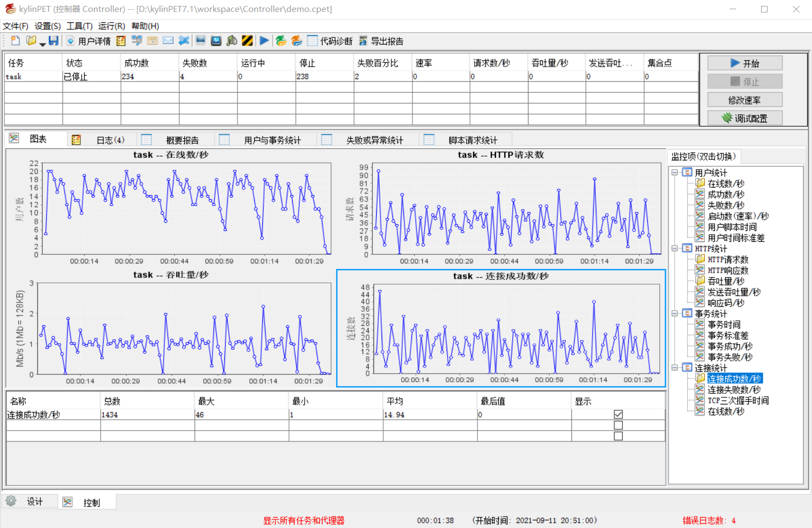Viewport: 812px width, 528px height.
Task: Select 连接成功数/秒 tree item
Action: click(734, 378)
